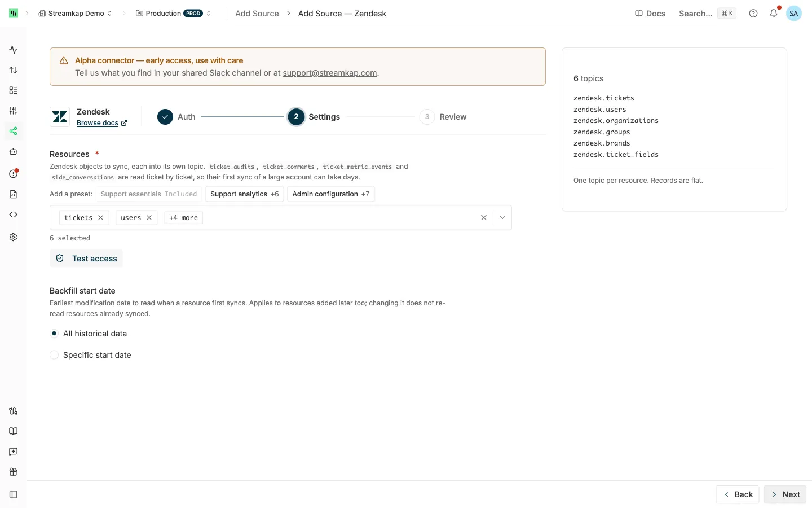Screen dimensions: 812x508
Task: Select the green connectors share icon in sidebar
Action: pyautogui.click(x=14, y=131)
